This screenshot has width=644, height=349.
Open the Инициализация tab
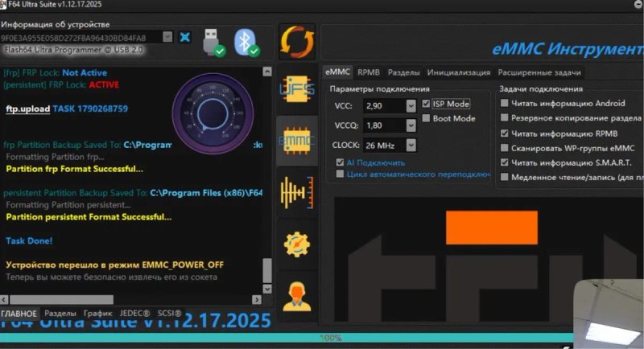click(x=459, y=72)
